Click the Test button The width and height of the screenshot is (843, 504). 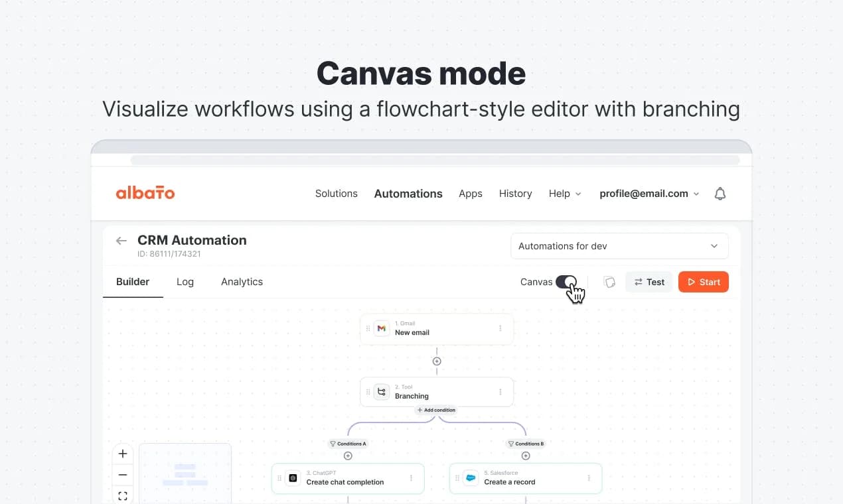click(649, 282)
